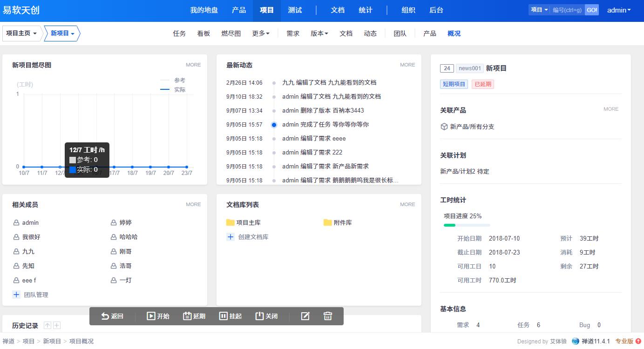Click MORE link in 最新动态 panel
This screenshot has height=349, width=644.
tap(407, 65)
